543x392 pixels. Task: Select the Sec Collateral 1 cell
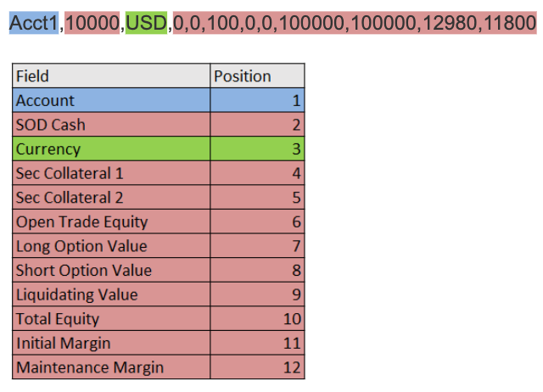pyautogui.click(x=111, y=173)
